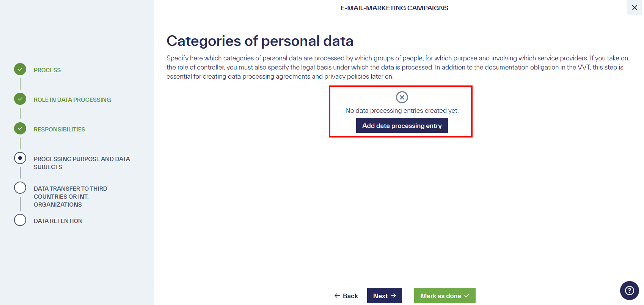Click the E-MAIL-MARKETING CAMPAIGNS header title
The image size is (644, 305).
394,8
